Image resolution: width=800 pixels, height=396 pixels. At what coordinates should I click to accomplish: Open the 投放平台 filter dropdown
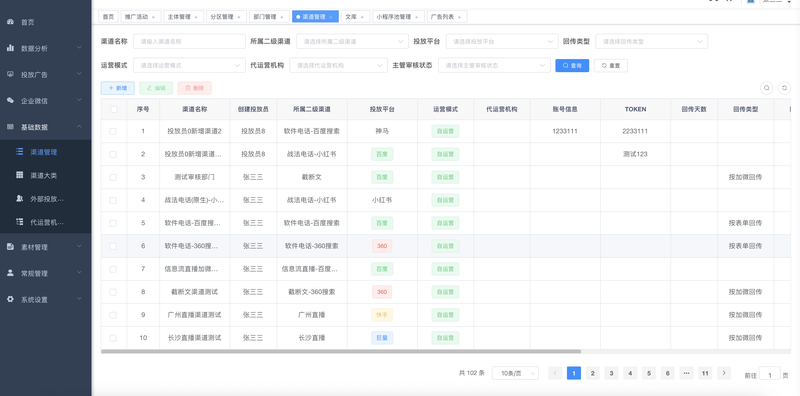(x=502, y=41)
